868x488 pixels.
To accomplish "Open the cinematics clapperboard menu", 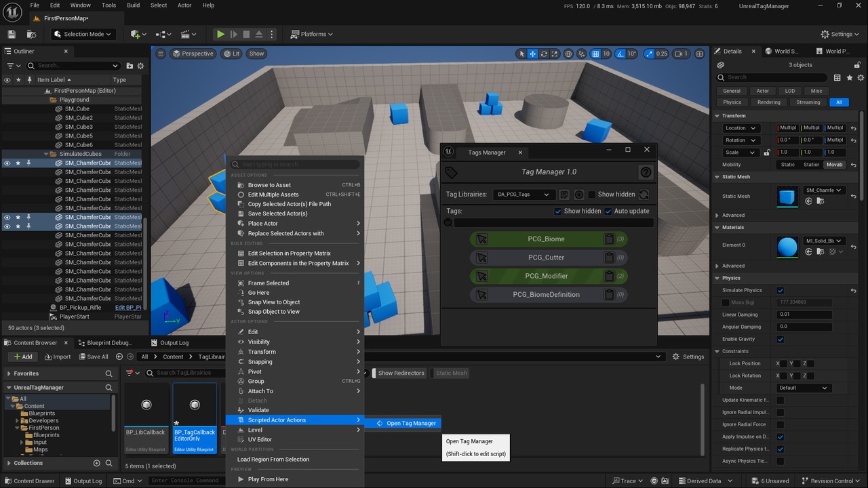I will (187, 34).
